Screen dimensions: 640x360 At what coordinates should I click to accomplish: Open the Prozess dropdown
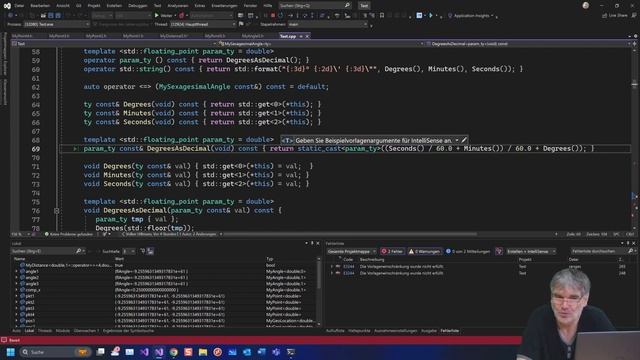pos(56,24)
